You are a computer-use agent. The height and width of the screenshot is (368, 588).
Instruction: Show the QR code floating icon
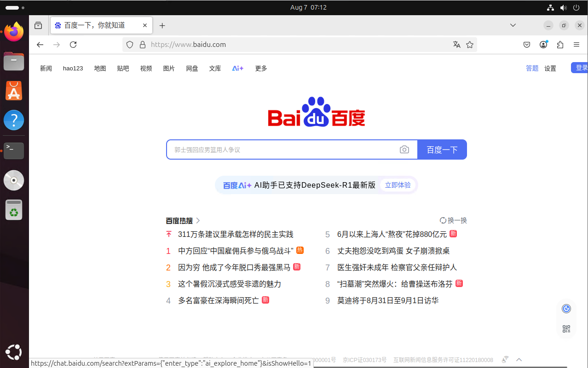coord(566,329)
